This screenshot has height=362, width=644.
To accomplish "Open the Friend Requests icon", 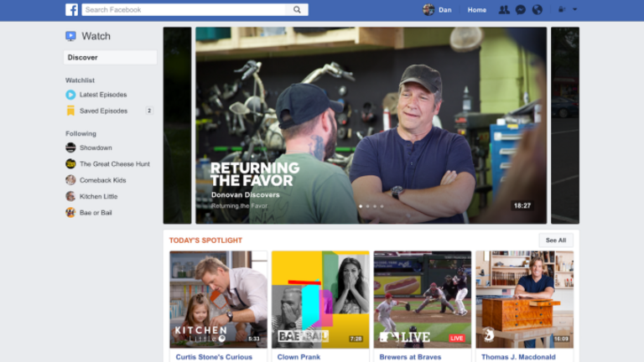I will tap(504, 10).
